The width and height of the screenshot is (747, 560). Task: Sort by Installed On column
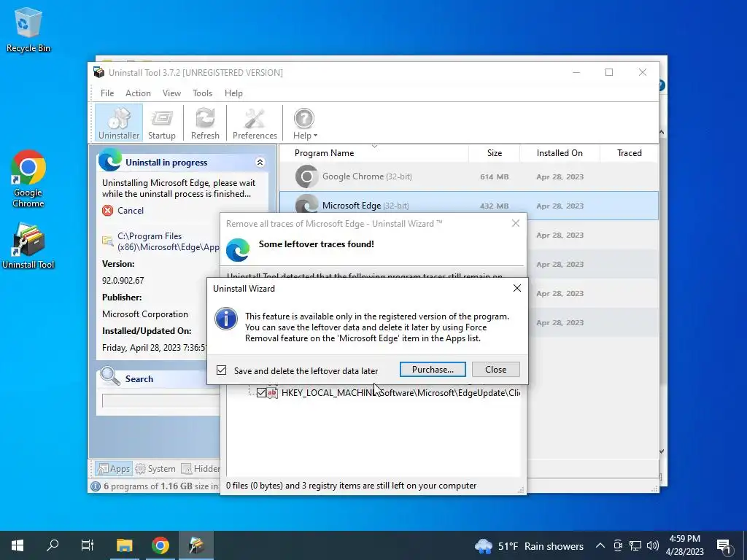560,153
